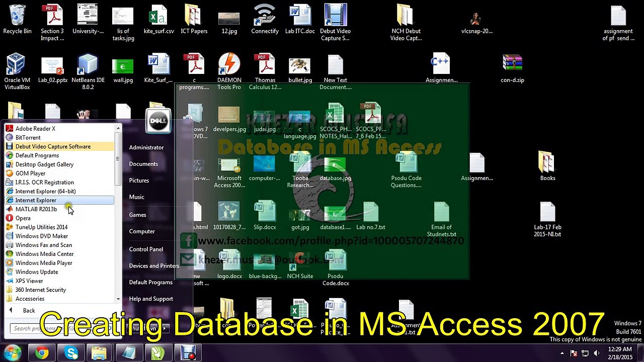Select Lab ITC.doc on the desktop
Image resolution: width=644 pixels, height=362 pixels.
click(x=300, y=20)
